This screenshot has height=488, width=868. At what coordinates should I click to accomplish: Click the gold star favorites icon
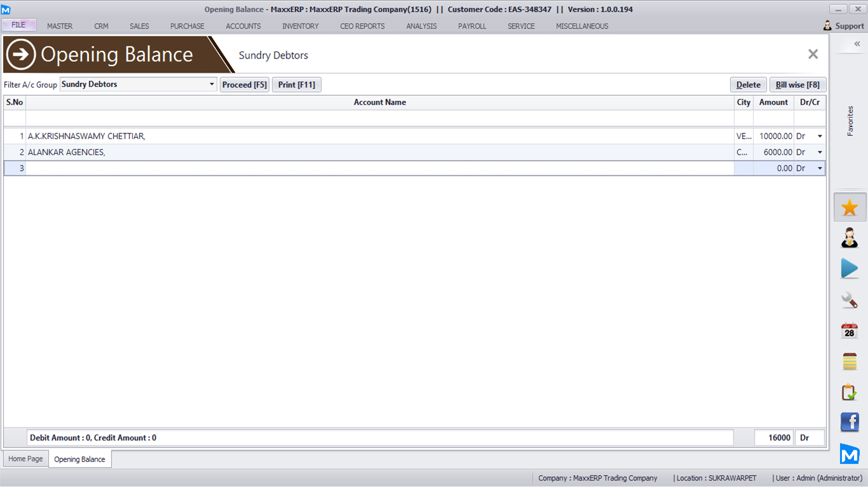850,208
